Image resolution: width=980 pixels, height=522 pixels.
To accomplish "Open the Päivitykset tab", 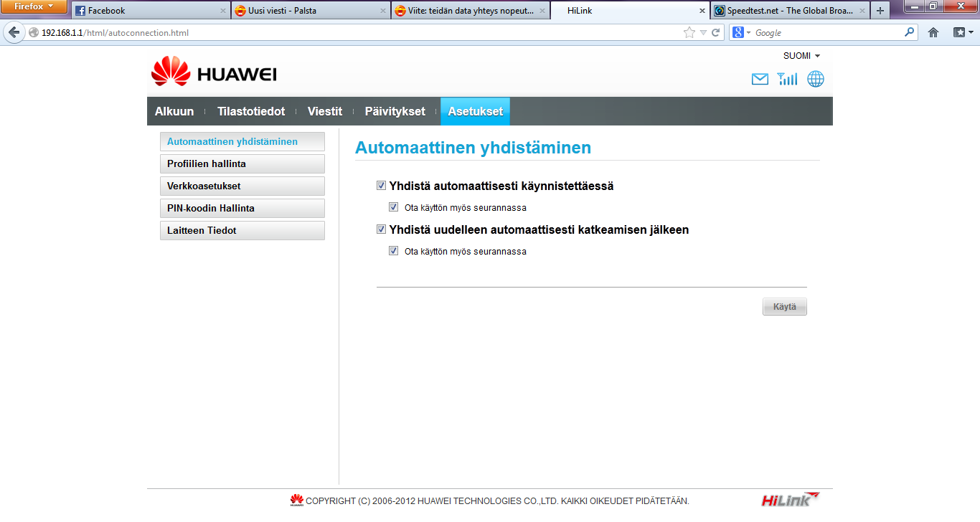I will point(395,111).
